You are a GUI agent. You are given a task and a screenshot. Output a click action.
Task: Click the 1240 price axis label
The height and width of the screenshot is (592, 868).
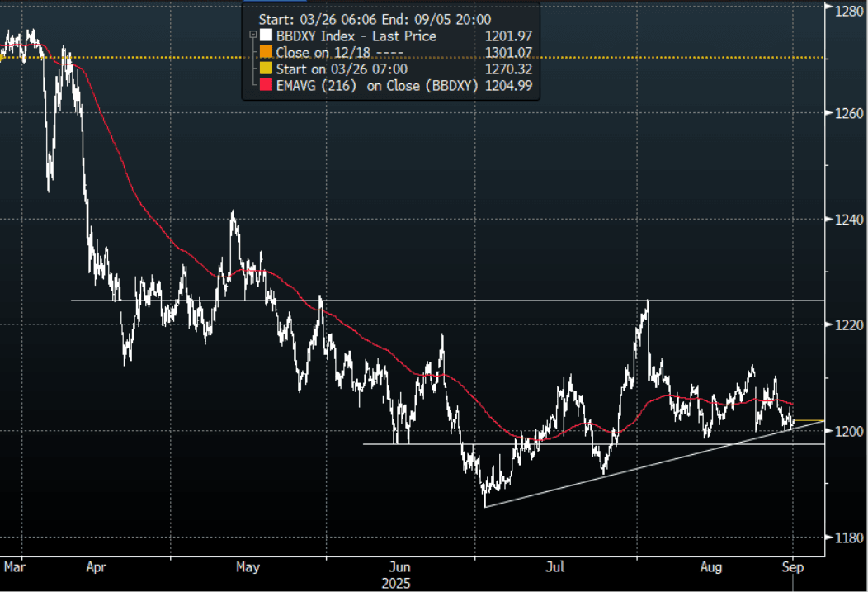coord(849,220)
